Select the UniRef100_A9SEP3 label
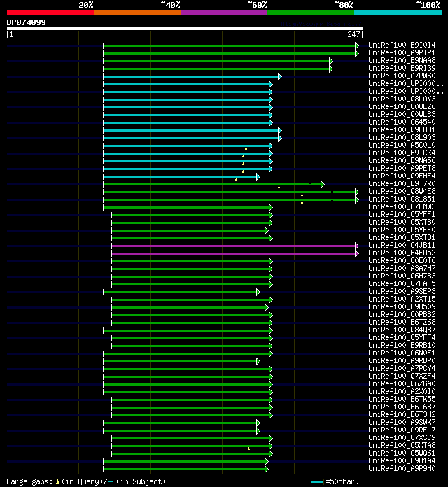This screenshot has height=487, width=448. click(x=402, y=291)
